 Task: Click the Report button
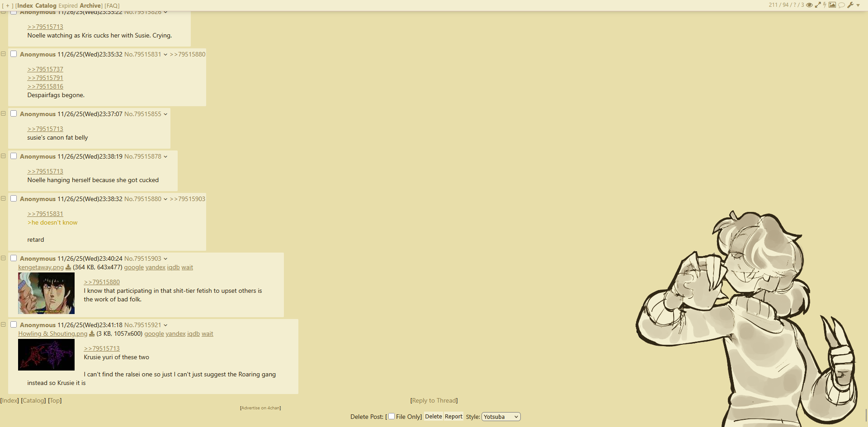453,417
